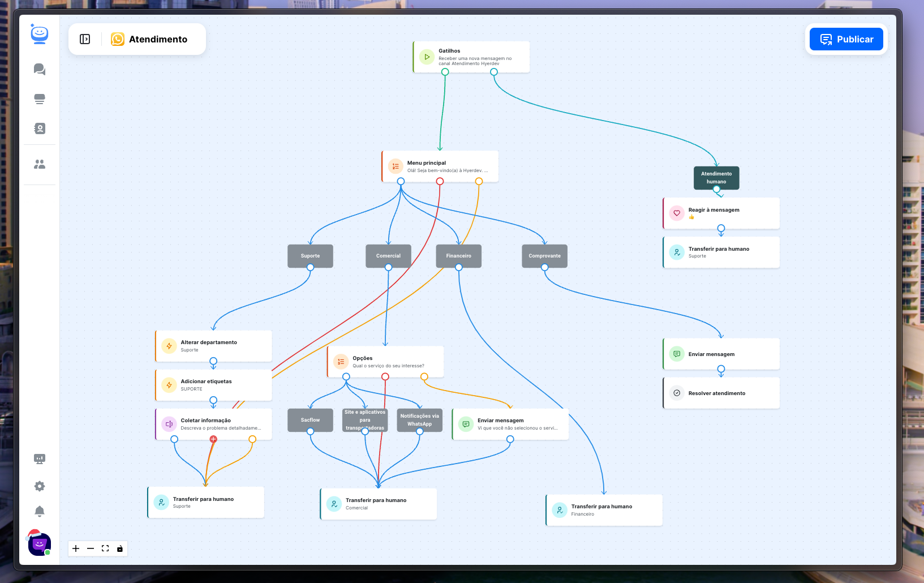Click the zoom out minus button

click(x=91, y=548)
